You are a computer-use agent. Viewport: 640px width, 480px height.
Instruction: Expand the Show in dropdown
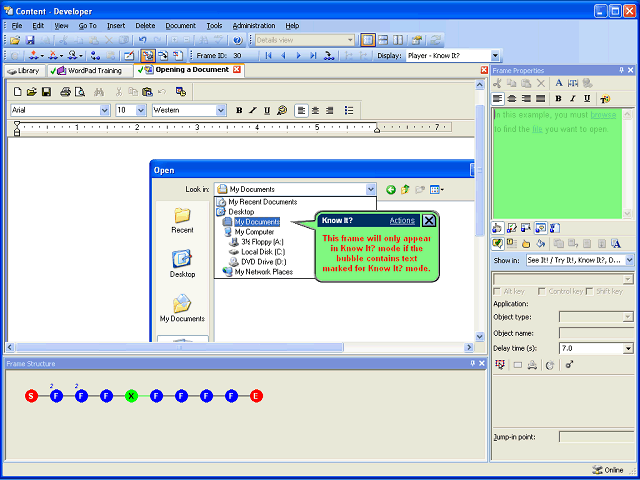[x=629, y=260]
